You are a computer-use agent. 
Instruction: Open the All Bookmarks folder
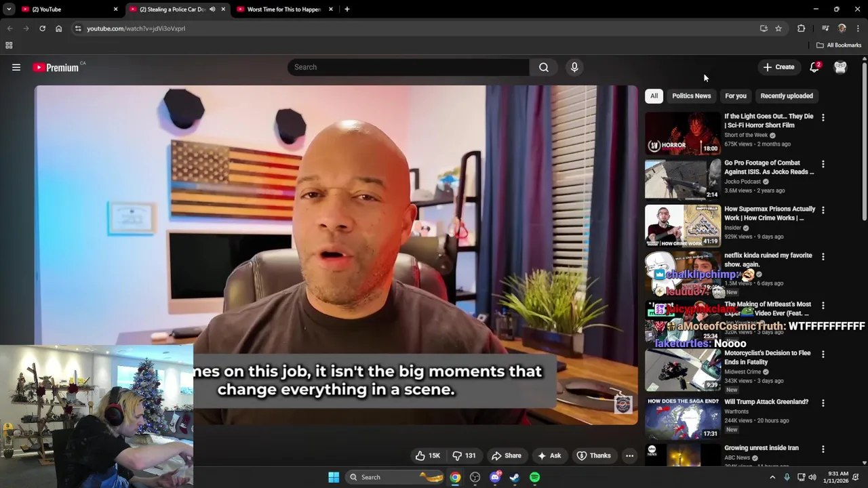[839, 45]
